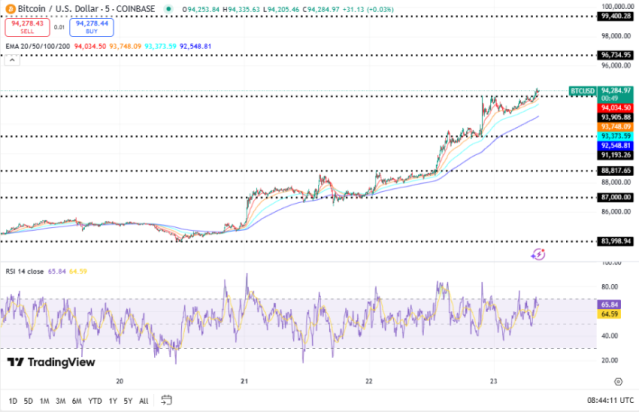Select the 5D time range
The image size is (639, 412).
point(29,399)
